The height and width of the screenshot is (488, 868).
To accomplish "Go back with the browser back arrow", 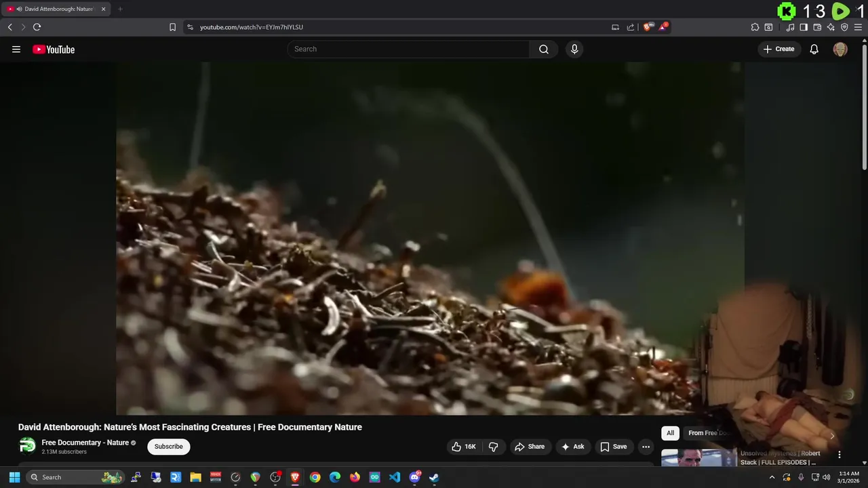I will coord(9,27).
